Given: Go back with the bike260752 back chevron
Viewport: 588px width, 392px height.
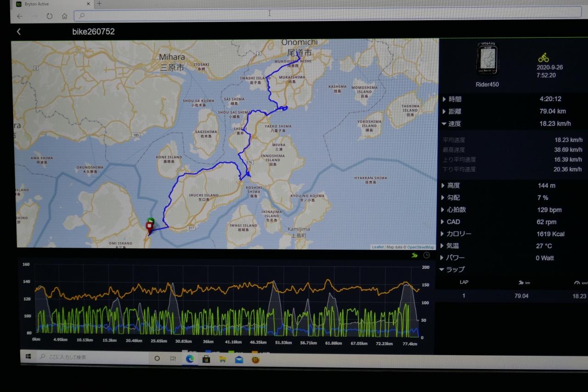Looking at the screenshot, I should point(18,32).
